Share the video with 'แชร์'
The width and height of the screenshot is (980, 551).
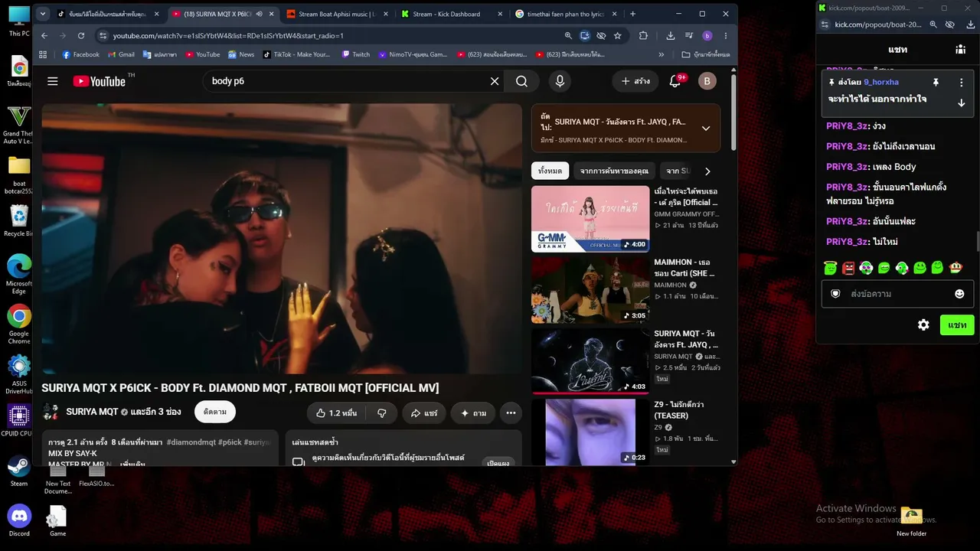tap(424, 412)
